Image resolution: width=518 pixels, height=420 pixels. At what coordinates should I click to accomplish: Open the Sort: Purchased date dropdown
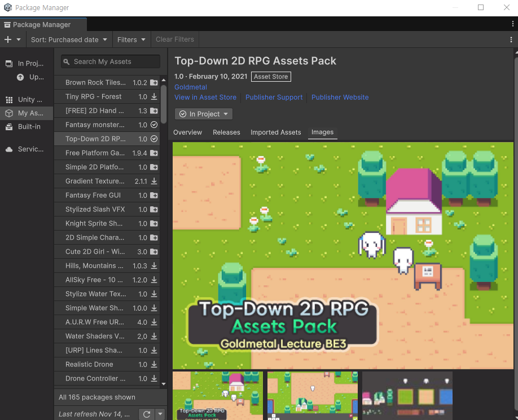tap(69, 39)
